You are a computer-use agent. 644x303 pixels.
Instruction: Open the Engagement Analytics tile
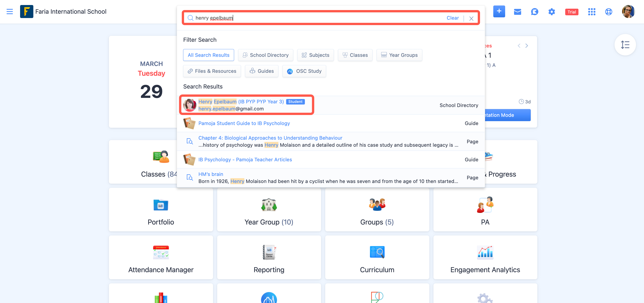[x=485, y=258]
